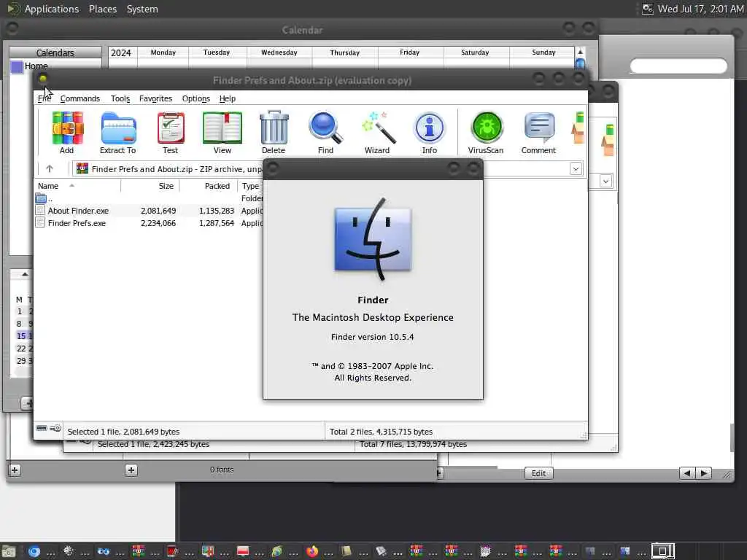Image resolution: width=747 pixels, height=560 pixels.
Task: Open the Places menu in top panel
Action: pyautogui.click(x=102, y=9)
